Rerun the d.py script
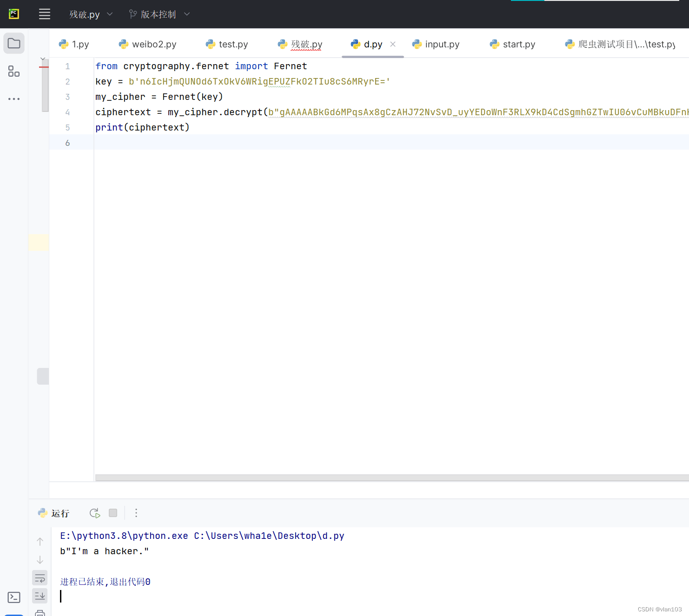689x616 pixels. (x=95, y=513)
